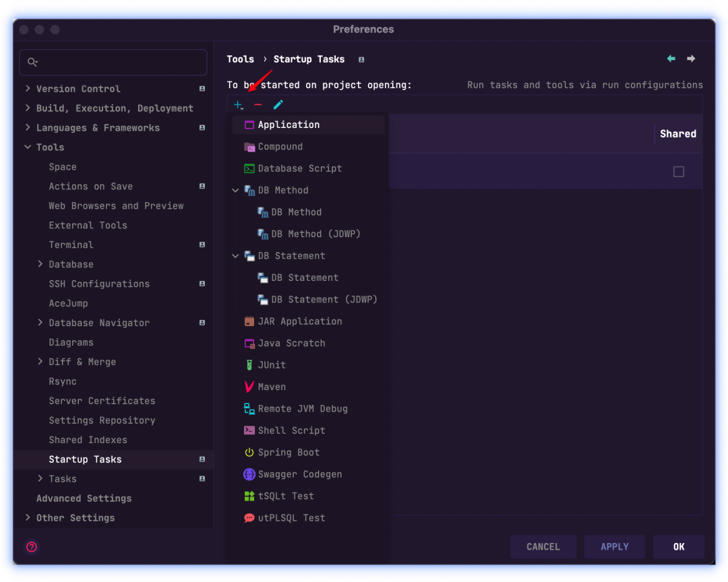This screenshot has height=582, width=728.
Task: Collapse the DB Statement group
Action: [235, 256]
